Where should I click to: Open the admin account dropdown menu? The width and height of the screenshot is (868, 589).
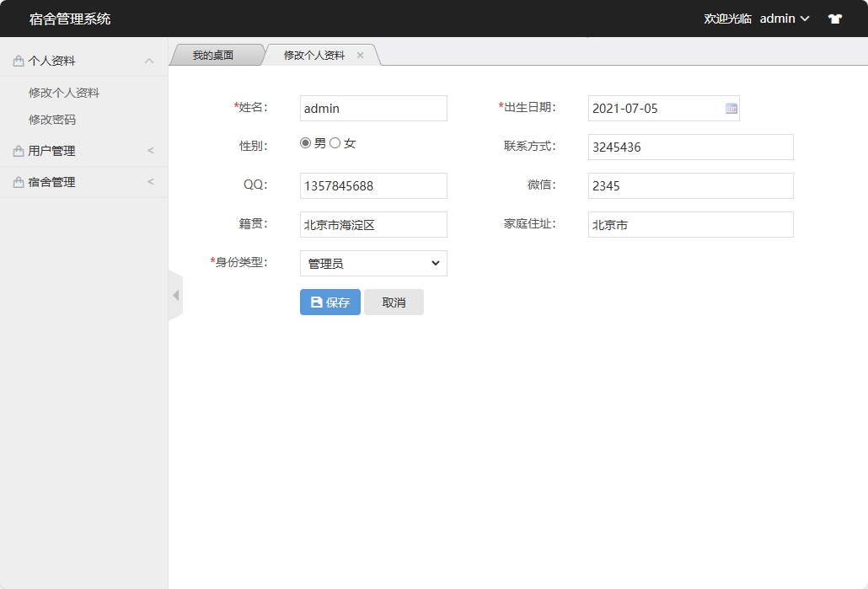[782, 18]
